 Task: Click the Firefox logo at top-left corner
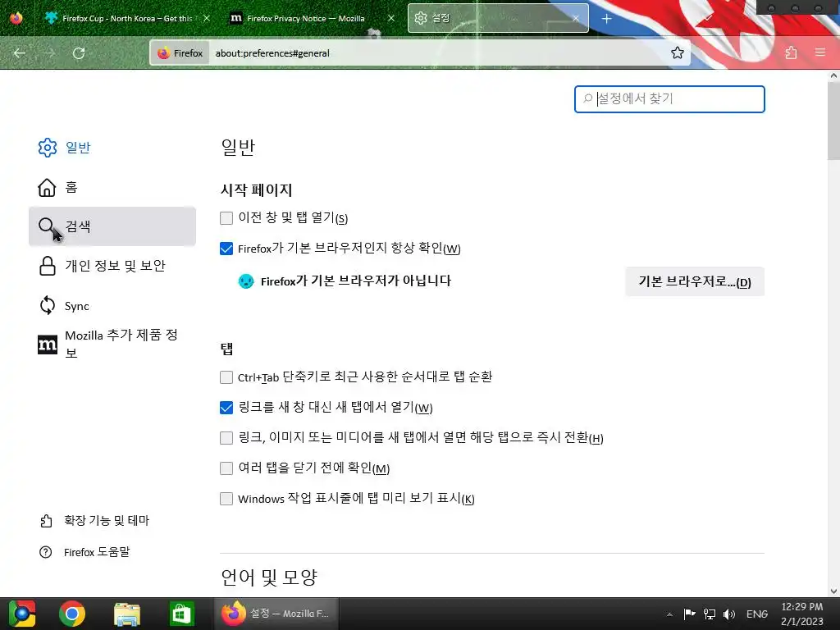pyautogui.click(x=16, y=18)
